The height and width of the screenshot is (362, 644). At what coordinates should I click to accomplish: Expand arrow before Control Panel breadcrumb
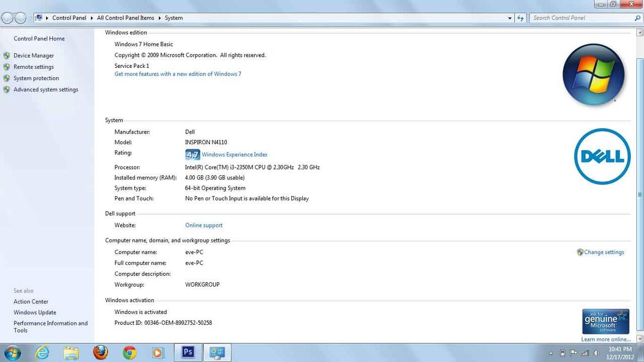47,18
